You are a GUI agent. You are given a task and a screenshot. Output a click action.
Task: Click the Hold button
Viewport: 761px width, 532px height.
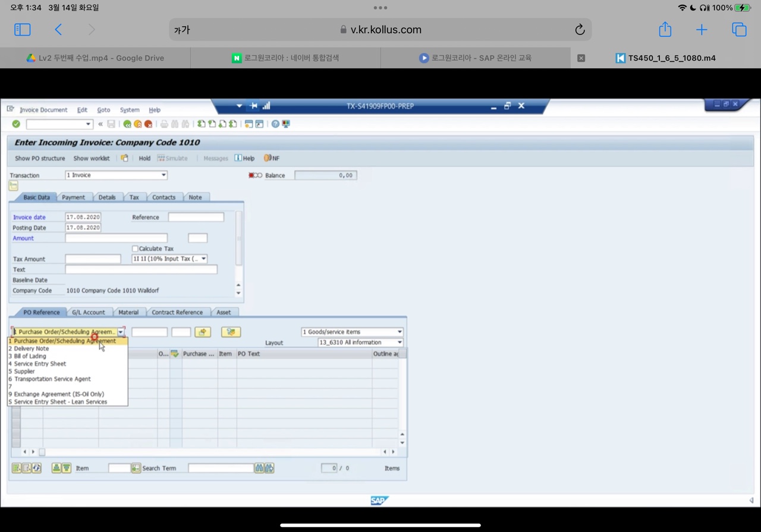(x=144, y=158)
